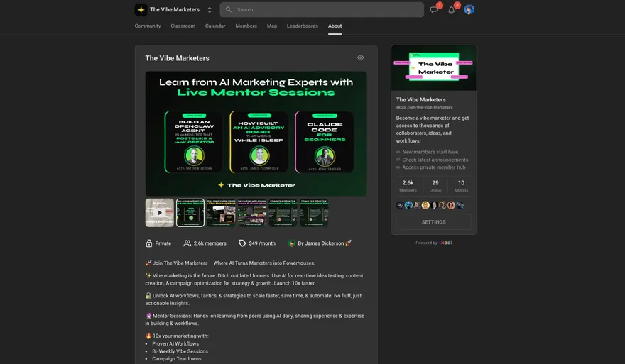Open Check latest announcements link
This screenshot has height=364, width=625.
[435, 160]
